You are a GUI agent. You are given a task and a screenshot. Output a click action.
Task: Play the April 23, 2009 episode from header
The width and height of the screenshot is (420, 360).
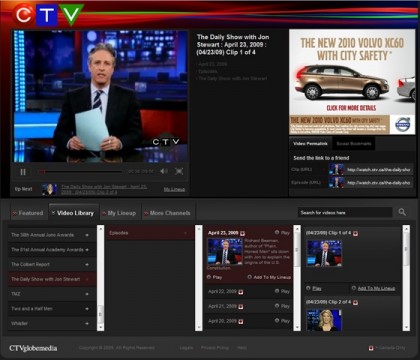[x=282, y=233]
